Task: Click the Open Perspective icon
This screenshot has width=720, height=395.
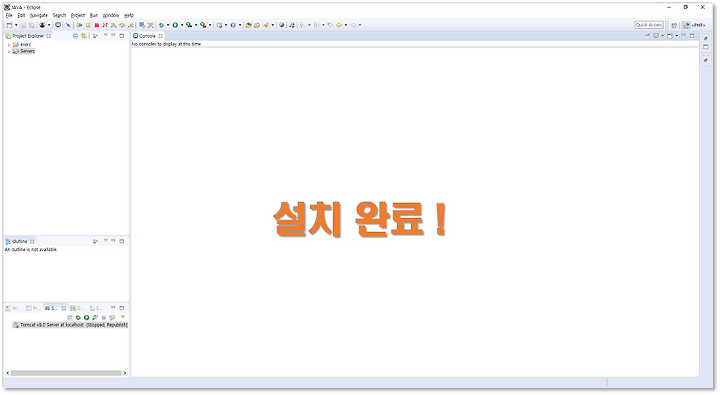Action: 674,25
